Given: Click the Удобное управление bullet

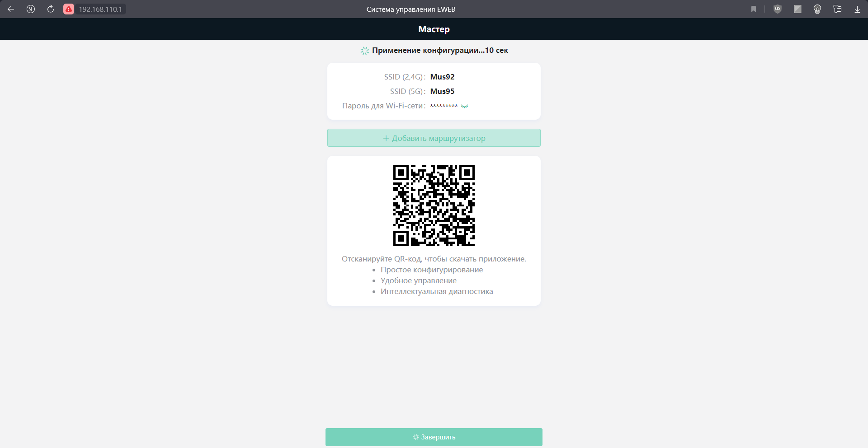Looking at the screenshot, I should coord(419,280).
